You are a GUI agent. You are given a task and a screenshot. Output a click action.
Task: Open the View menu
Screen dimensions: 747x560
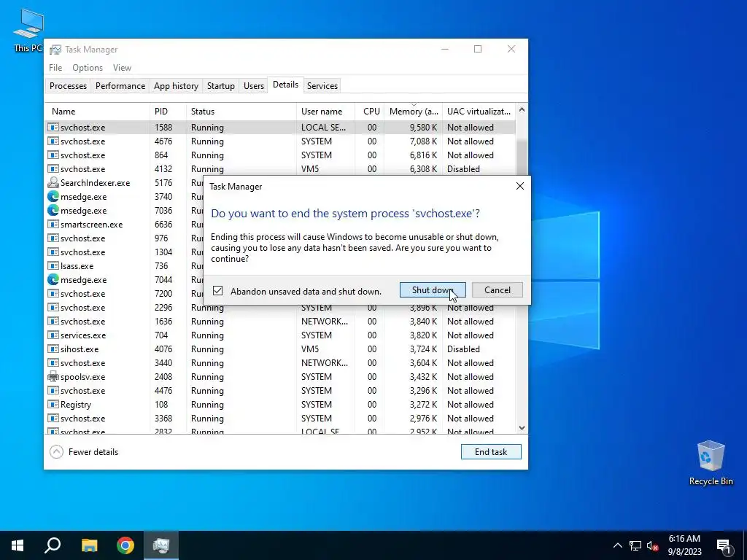pyautogui.click(x=122, y=68)
